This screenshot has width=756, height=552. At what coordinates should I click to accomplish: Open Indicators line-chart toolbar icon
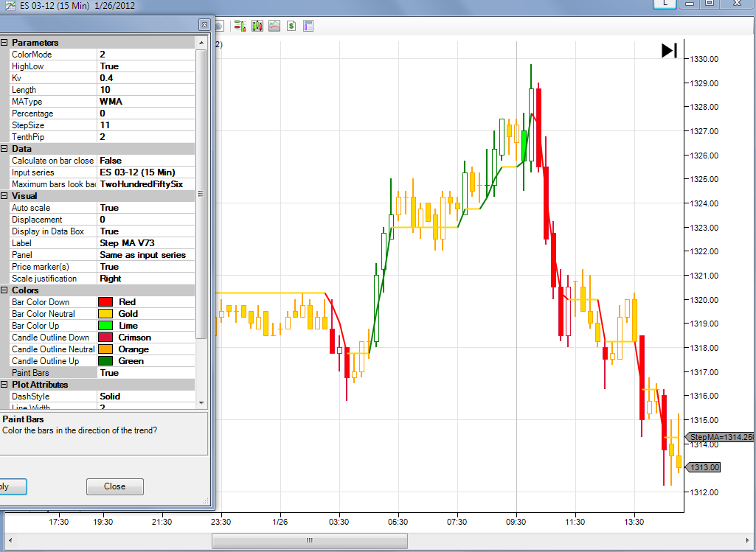tap(274, 26)
